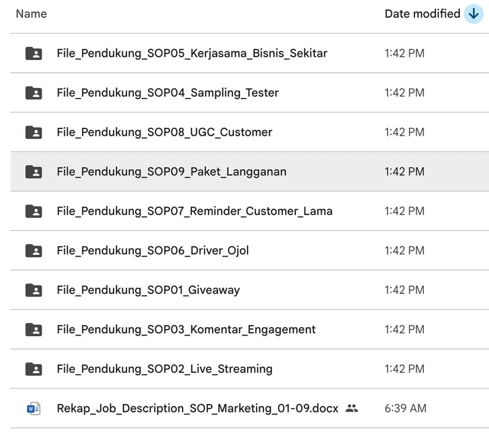The height and width of the screenshot is (448, 489).
Task: Click the shared folder icon for SOP05_Kerjasama_Bisnis_Sekitar
Action: pos(34,53)
